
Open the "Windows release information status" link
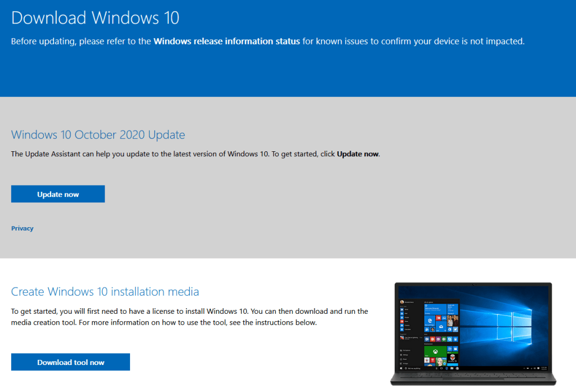[227, 41]
